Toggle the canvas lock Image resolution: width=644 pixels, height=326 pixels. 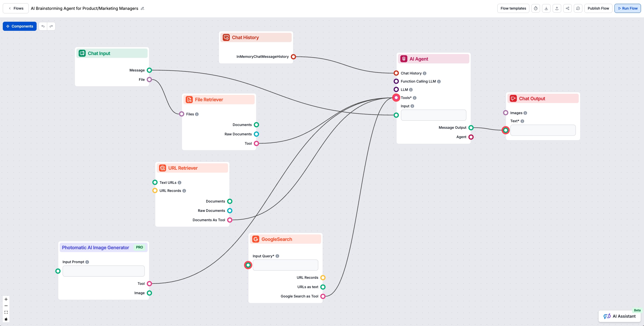coord(6,319)
